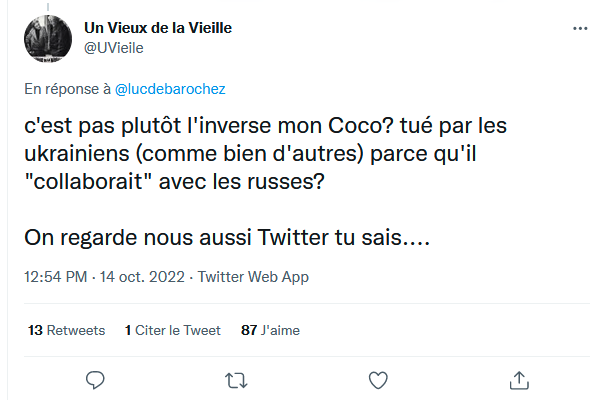Retweet using the arrows icon
Image resolution: width=601 pixels, height=400 pixels.
(x=236, y=380)
